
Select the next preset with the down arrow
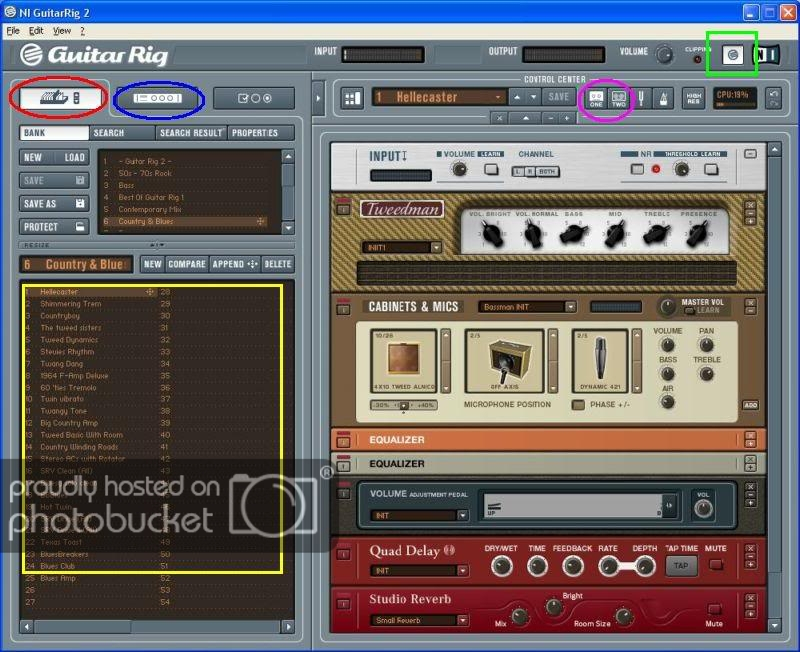(534, 97)
